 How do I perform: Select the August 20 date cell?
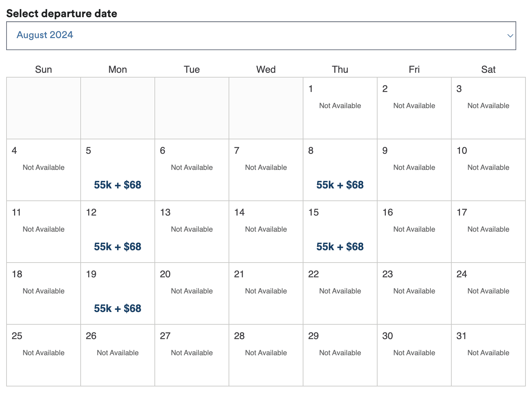point(192,293)
